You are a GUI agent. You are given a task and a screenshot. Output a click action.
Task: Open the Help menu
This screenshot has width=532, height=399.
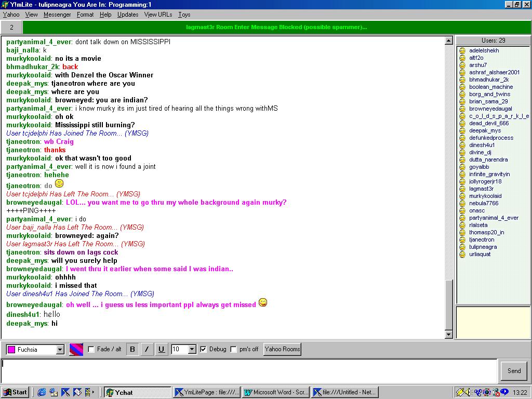(105, 15)
